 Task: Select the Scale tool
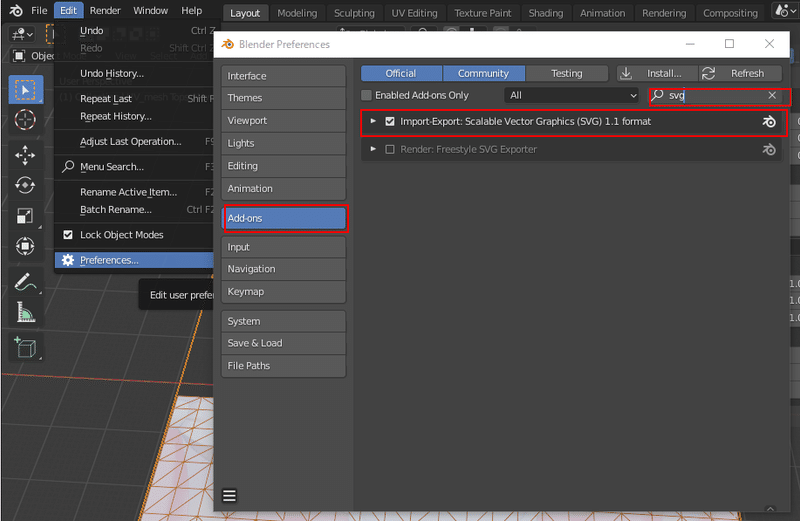click(x=25, y=215)
